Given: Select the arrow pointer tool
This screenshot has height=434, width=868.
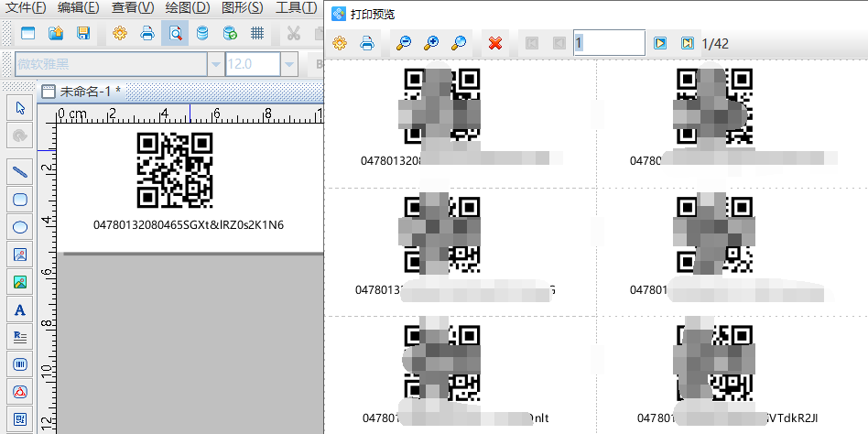Looking at the screenshot, I should tap(20, 108).
